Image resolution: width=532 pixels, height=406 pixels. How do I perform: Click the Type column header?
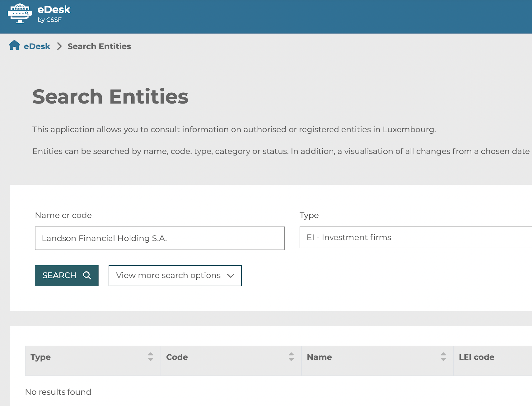(93, 361)
